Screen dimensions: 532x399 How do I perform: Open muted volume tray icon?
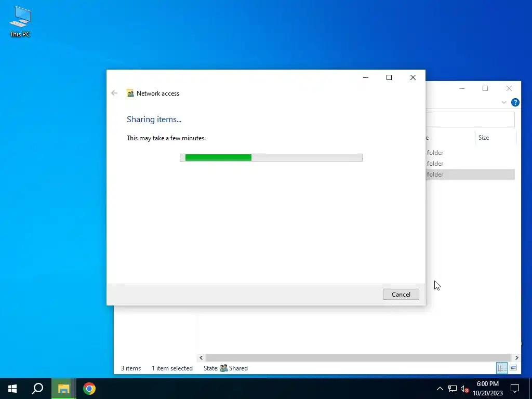click(x=464, y=389)
